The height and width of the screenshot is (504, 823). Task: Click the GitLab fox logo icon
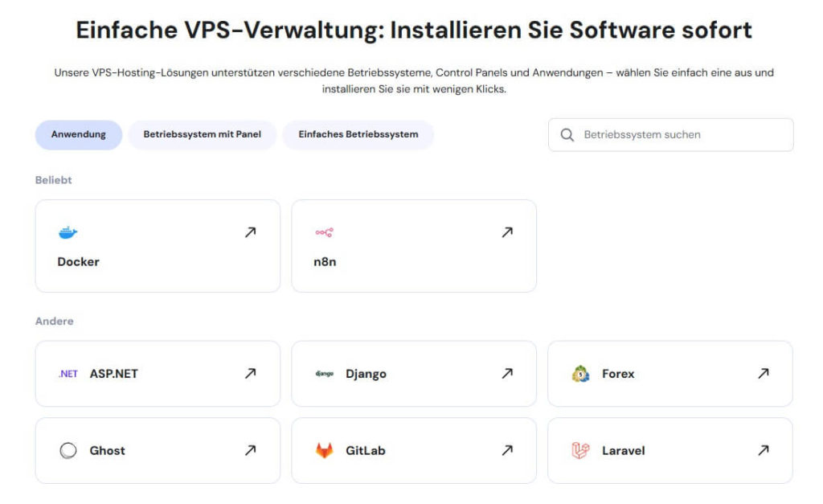coord(324,451)
